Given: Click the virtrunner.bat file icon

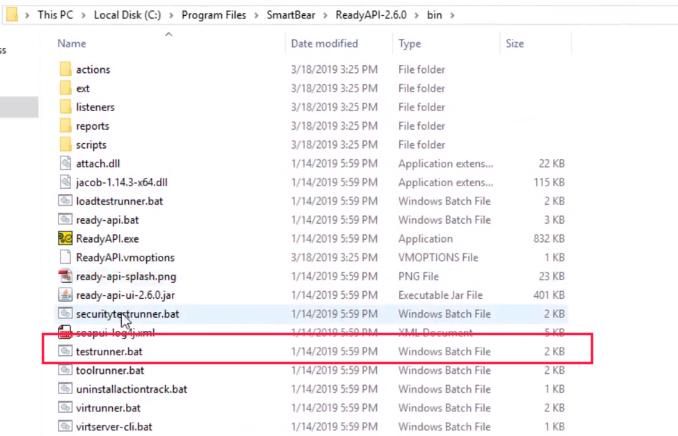Looking at the screenshot, I should tap(65, 408).
